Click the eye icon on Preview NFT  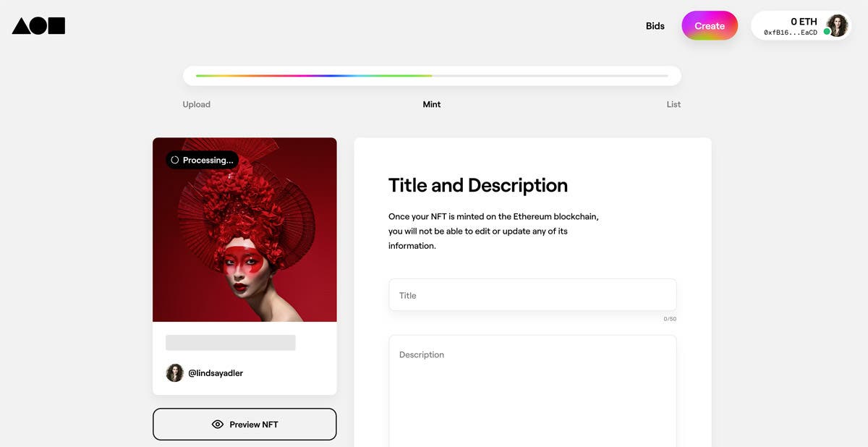(x=218, y=425)
